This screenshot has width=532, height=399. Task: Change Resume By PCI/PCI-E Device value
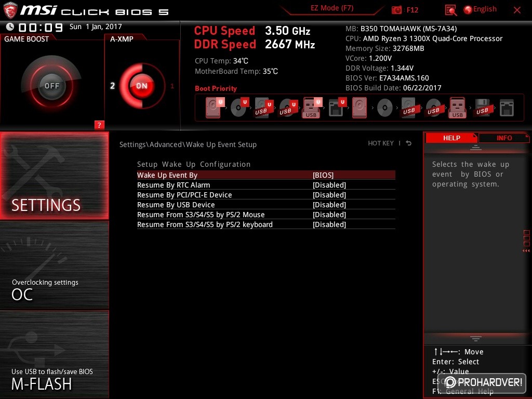click(329, 195)
